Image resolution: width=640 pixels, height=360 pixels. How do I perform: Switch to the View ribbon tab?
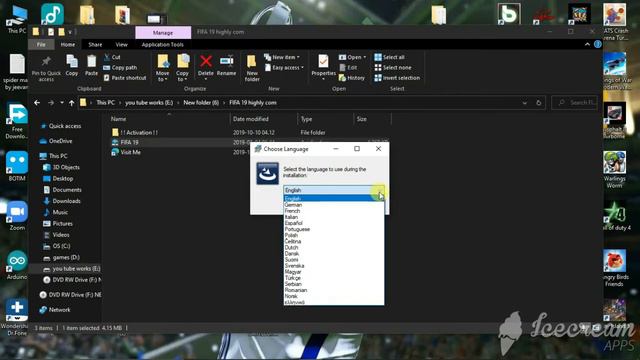coord(121,44)
